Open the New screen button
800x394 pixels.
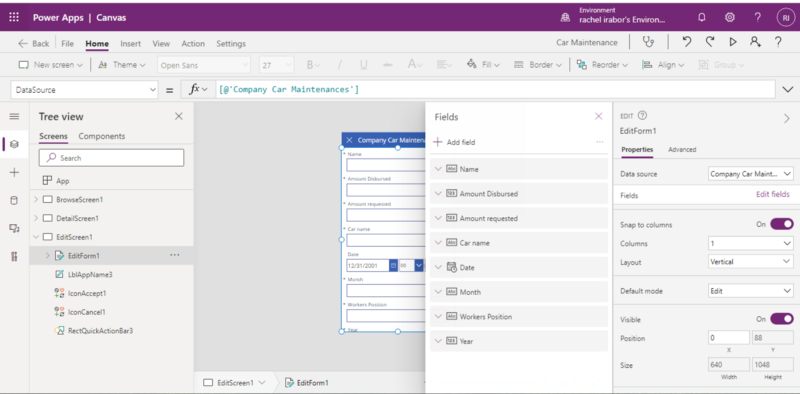[51, 65]
